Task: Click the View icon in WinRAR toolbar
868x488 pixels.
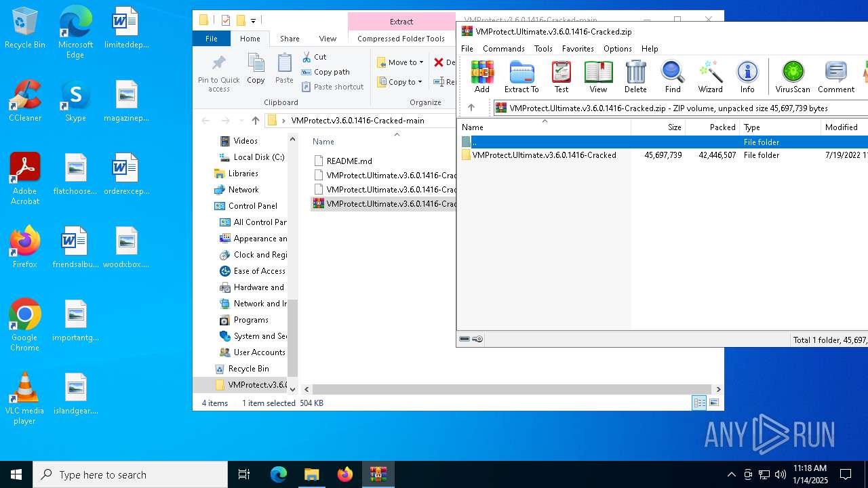Action: pos(598,77)
